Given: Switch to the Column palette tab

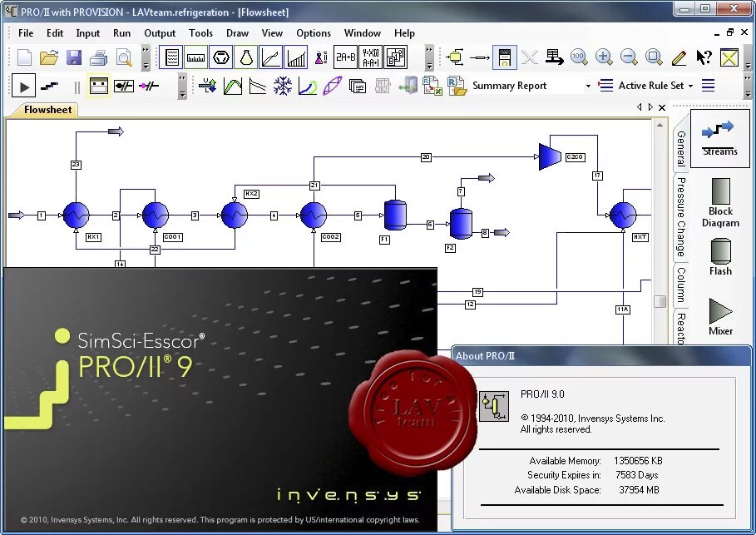Looking at the screenshot, I should [x=681, y=285].
